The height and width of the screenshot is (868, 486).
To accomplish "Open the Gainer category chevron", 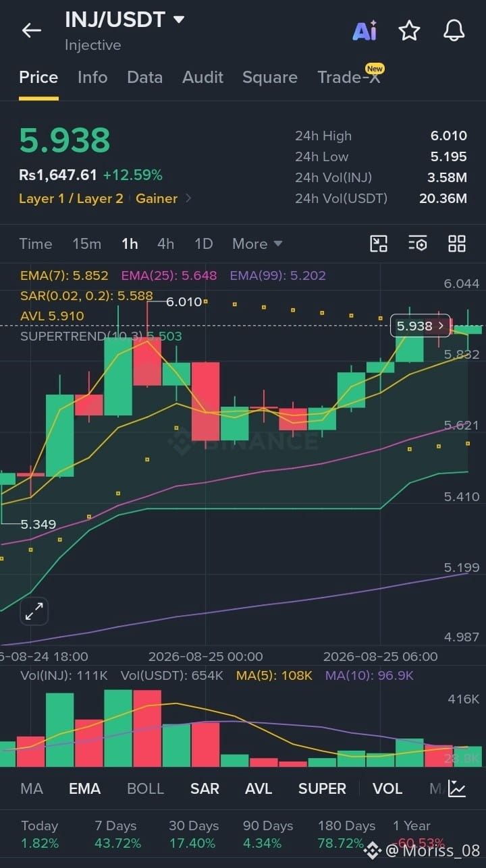I will [188, 198].
